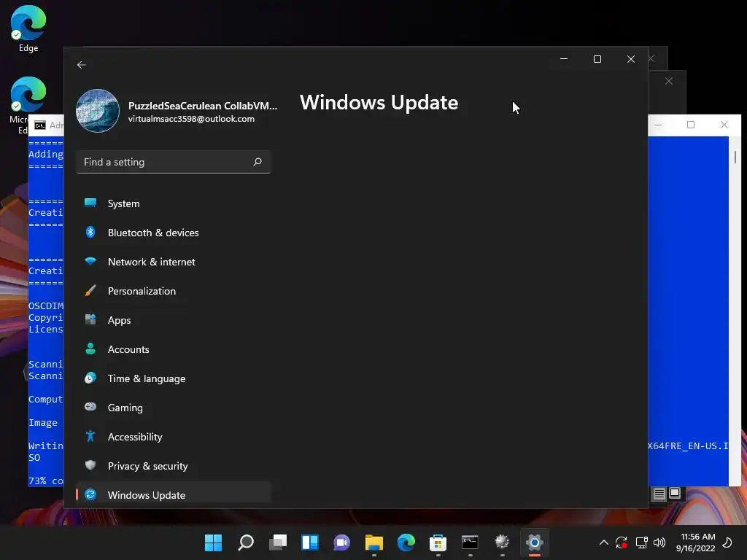747x560 pixels.
Task: Click the Time & language clock icon
Action: click(90, 378)
